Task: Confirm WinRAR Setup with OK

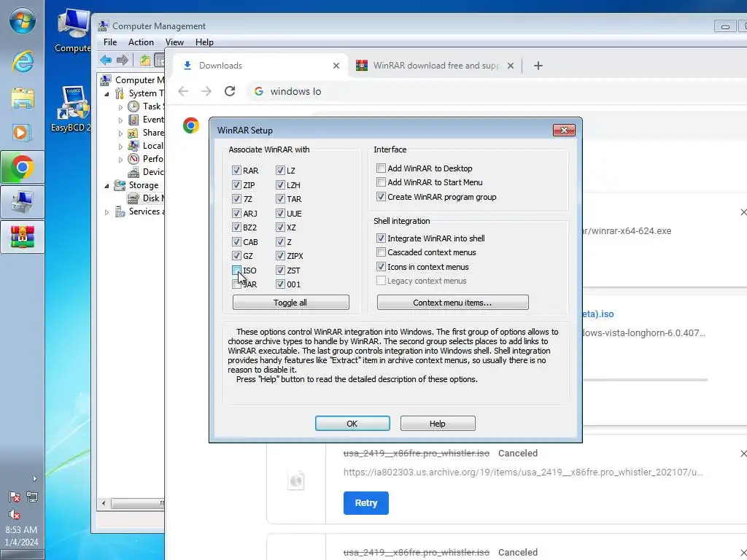Action: click(352, 424)
